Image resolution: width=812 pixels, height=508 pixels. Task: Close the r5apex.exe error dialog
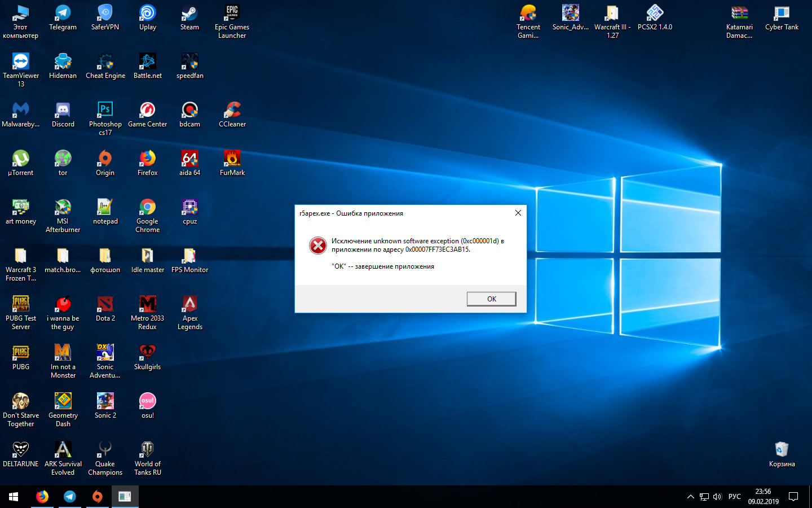518,213
